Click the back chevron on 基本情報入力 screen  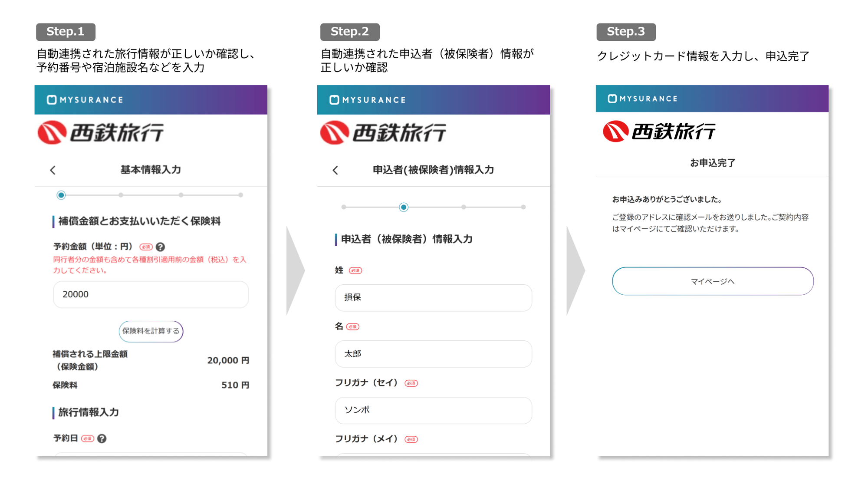point(53,170)
